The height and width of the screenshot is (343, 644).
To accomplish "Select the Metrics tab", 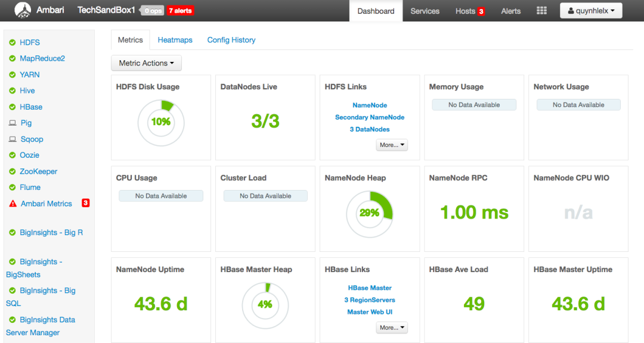I will click(130, 40).
